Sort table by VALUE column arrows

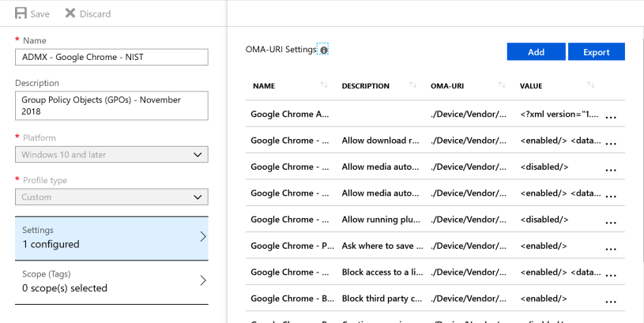591,85
